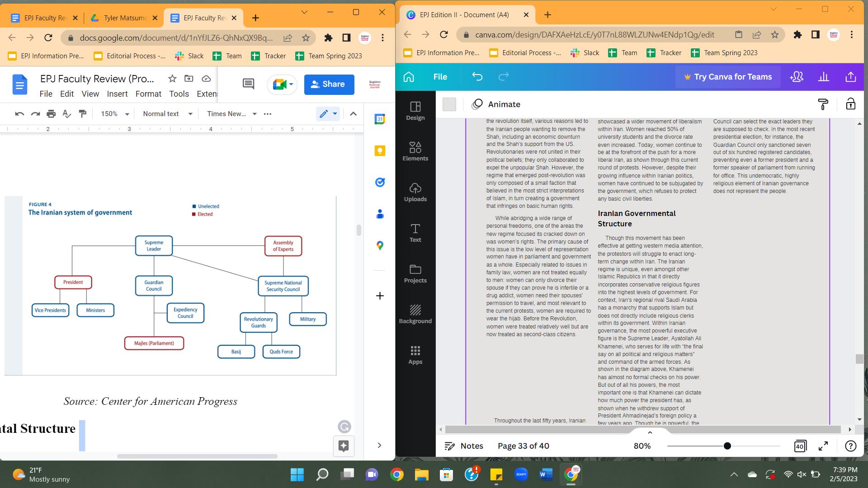Open the Insert menu in Google Docs
This screenshot has height=488, width=868.
coord(117,94)
